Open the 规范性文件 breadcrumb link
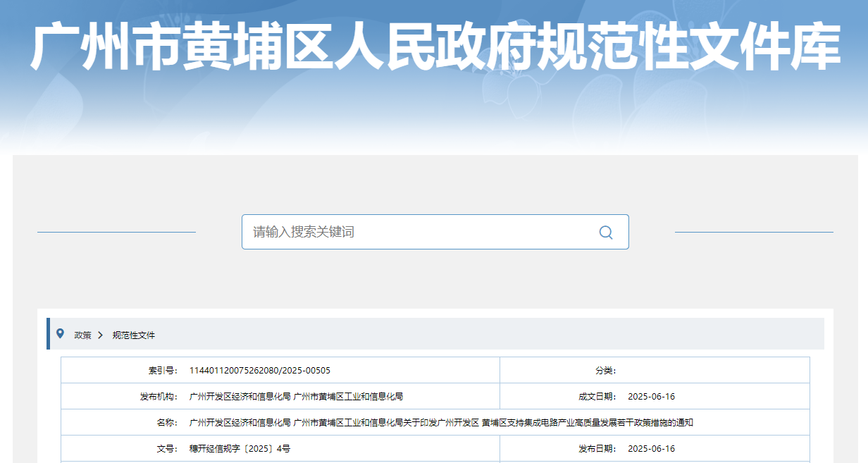Screen dimensions: 868x463 [134, 335]
